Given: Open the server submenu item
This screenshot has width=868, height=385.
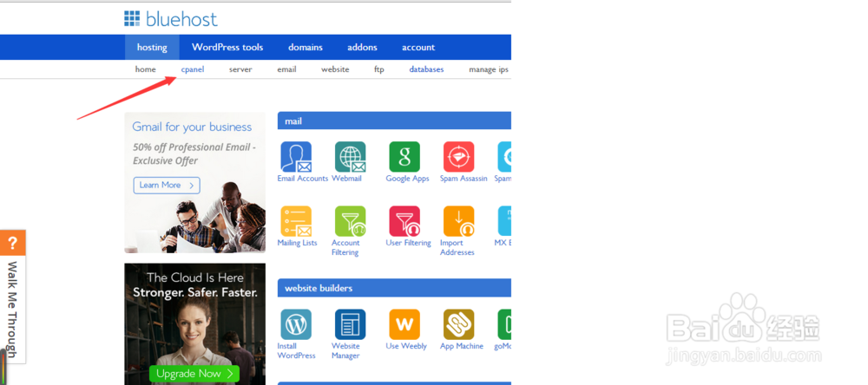Looking at the screenshot, I should (x=240, y=69).
